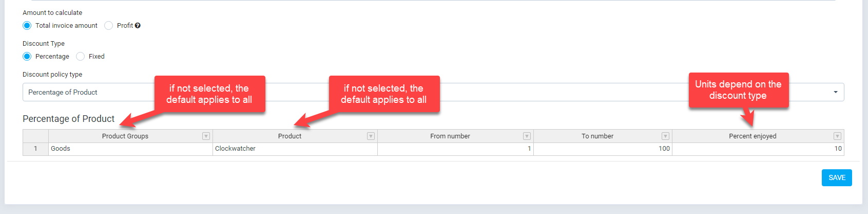
Task: Click the Percent enjoyed column header
Action: pos(752,136)
